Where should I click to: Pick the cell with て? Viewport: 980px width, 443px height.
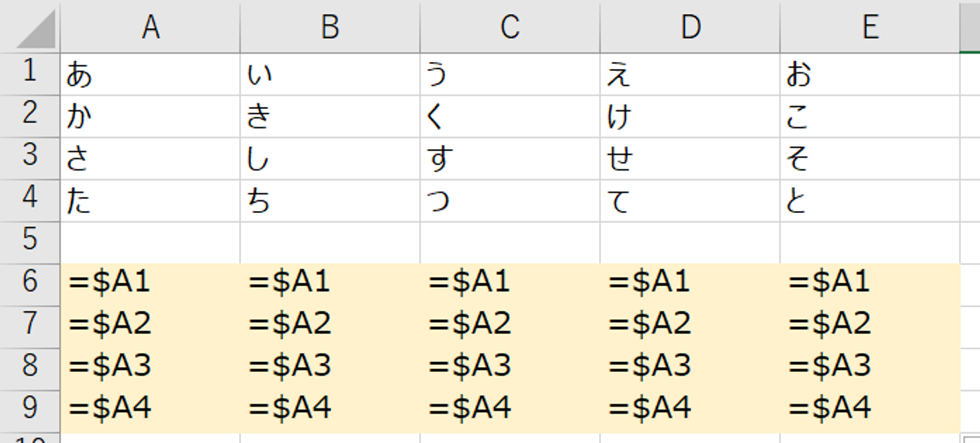(690, 201)
